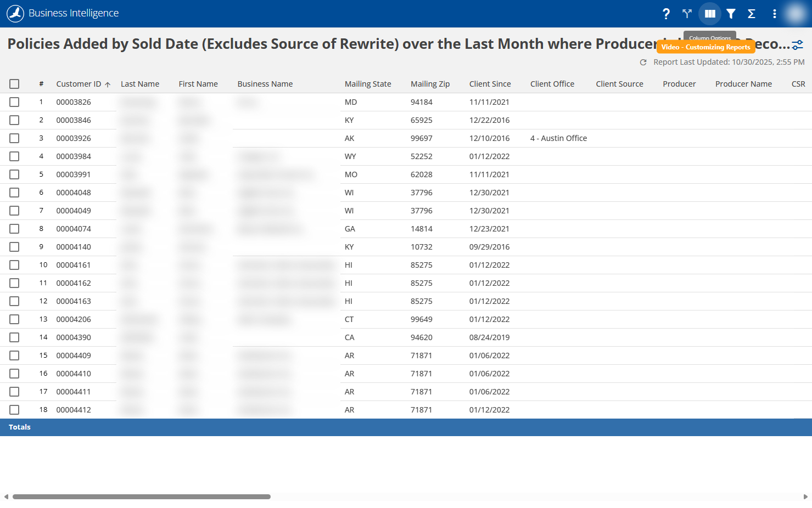
Task: Click the Business Name column header
Action: 265,84
